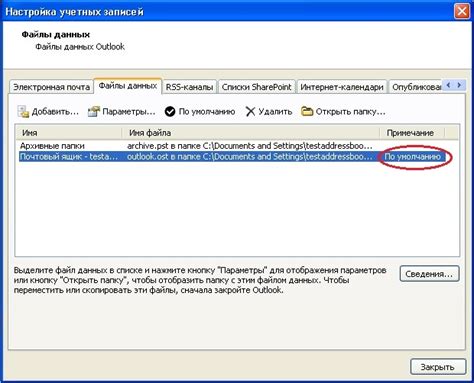This screenshot has height=383, width=474.
Task: Click the По умолчанию note cell
Action: click(413, 157)
